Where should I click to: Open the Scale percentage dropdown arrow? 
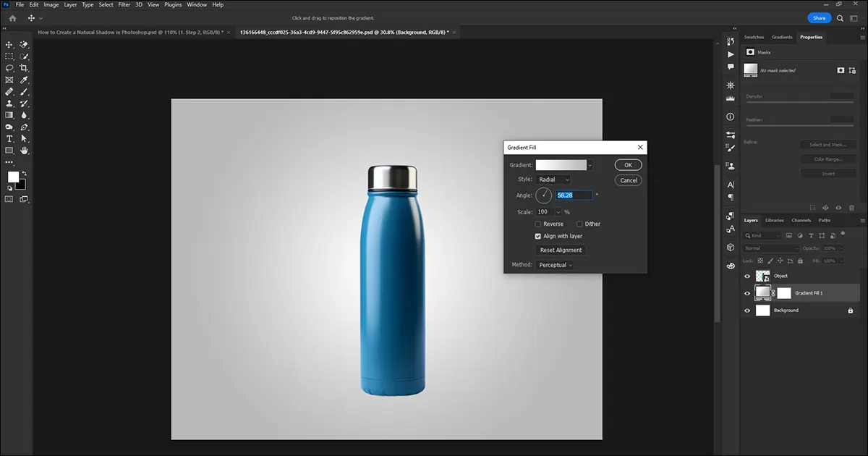pyautogui.click(x=558, y=212)
